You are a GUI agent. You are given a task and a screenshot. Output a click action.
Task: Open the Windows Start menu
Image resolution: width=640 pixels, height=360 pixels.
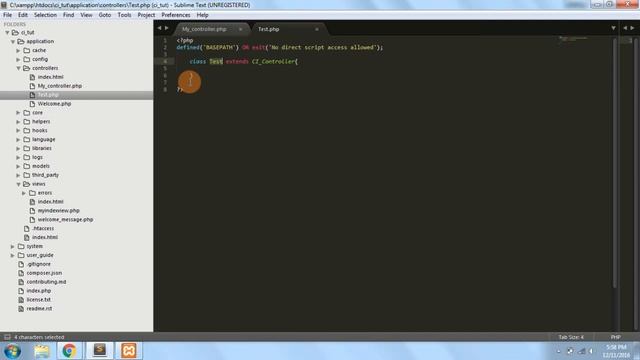[x=13, y=351]
